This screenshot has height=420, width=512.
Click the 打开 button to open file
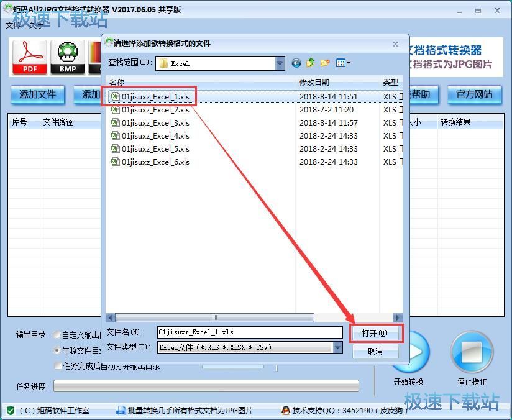[x=376, y=332]
